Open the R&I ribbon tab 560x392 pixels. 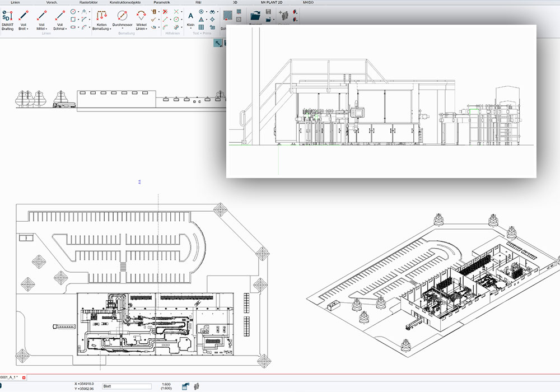click(x=198, y=2)
